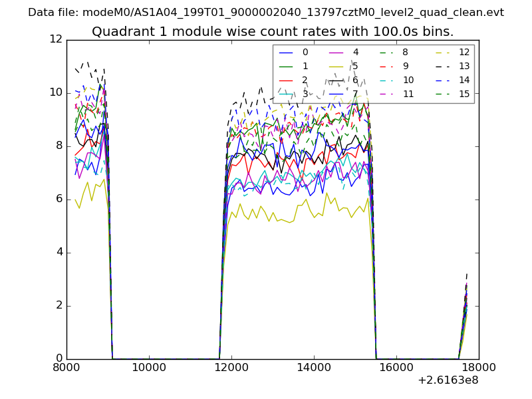The height and width of the screenshot is (399, 532).
Task: Click the x-axis tick label 16000
Action: click(396, 368)
